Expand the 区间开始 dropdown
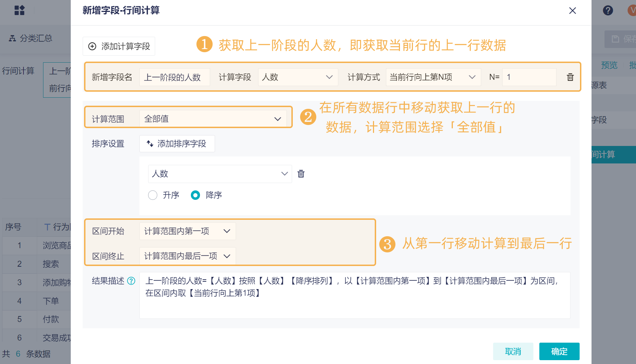The image size is (636, 364). [x=187, y=231]
